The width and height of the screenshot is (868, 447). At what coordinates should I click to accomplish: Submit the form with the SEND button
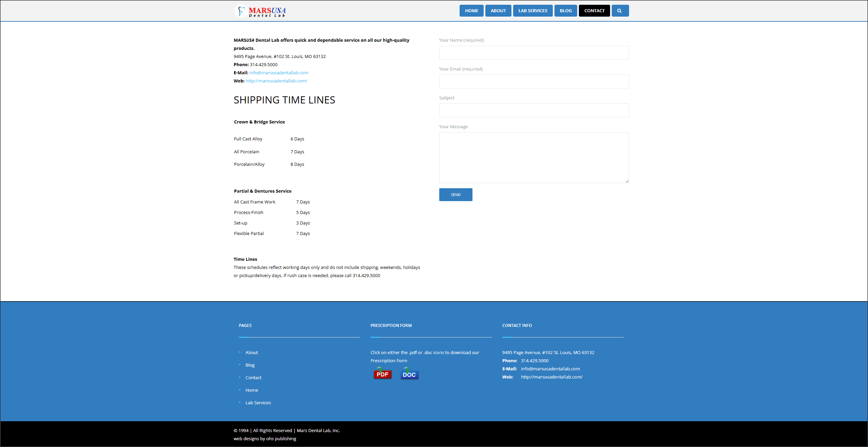(x=456, y=195)
